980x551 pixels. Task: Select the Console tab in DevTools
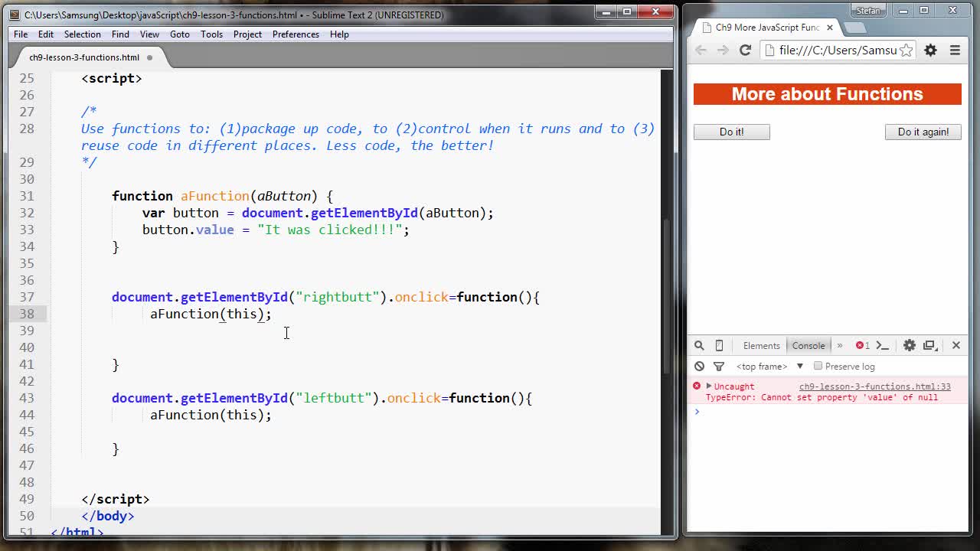pos(808,346)
